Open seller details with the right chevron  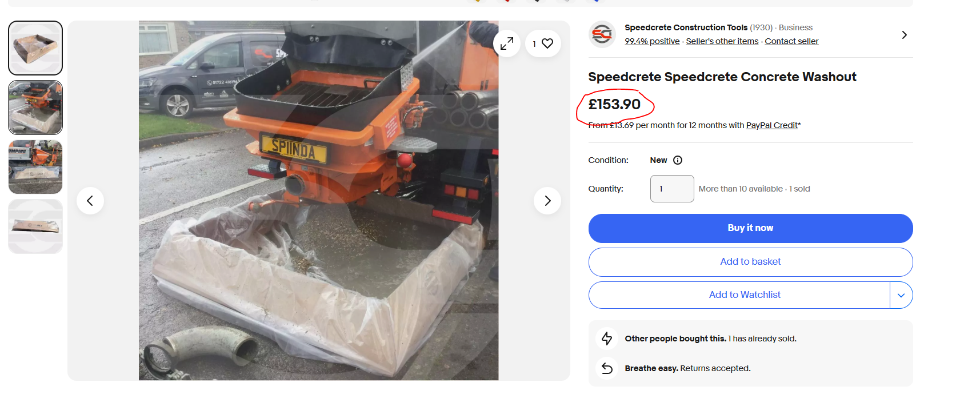point(904,35)
